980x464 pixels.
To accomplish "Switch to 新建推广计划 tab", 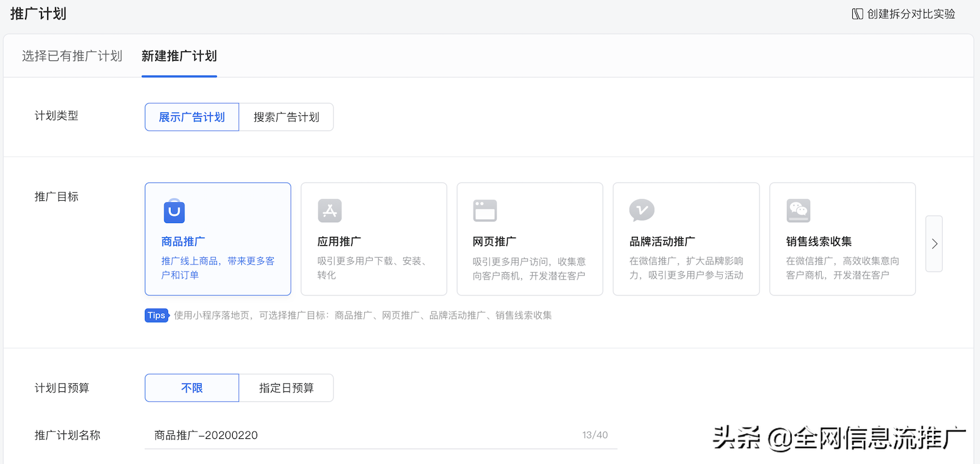I will coord(179,56).
